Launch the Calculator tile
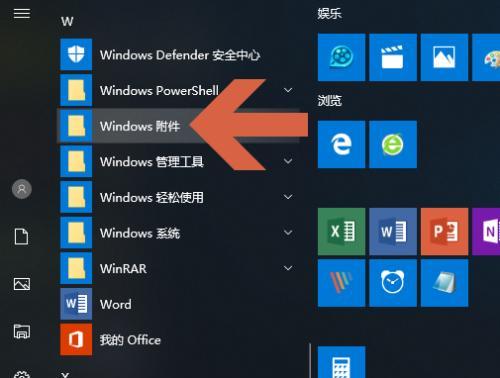Screen dimensions: 500x378 tap(341, 362)
